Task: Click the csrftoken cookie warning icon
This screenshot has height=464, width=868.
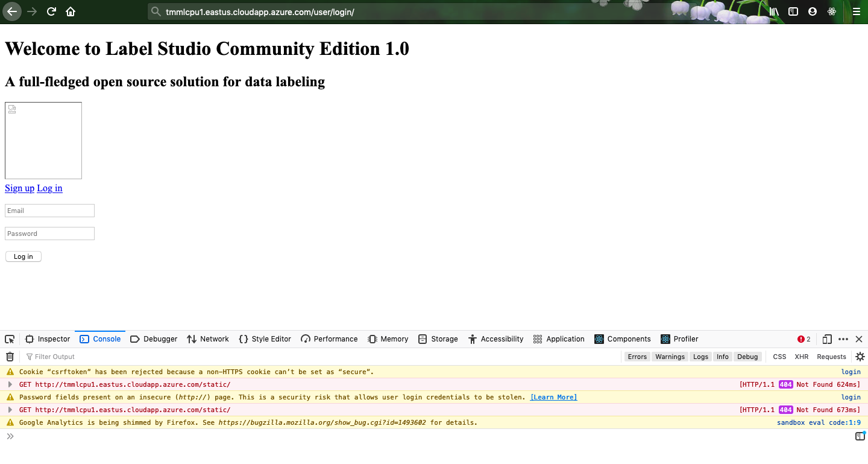Action: click(x=10, y=372)
